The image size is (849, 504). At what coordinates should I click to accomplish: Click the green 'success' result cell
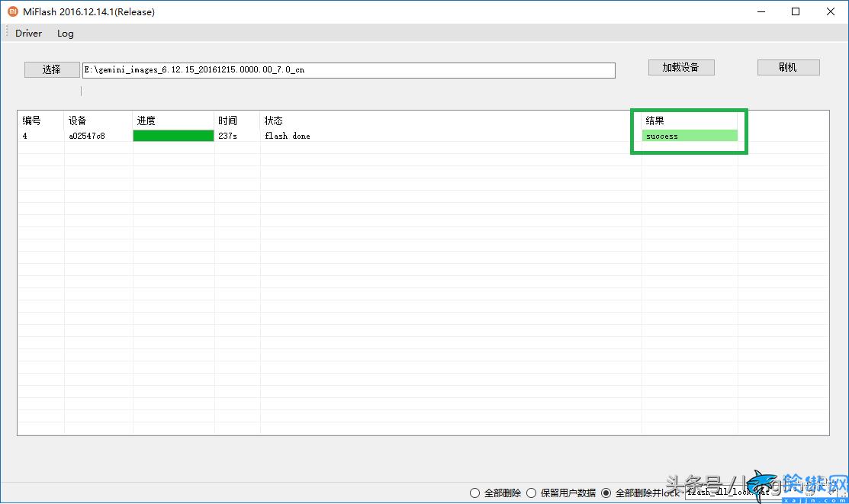click(x=690, y=136)
